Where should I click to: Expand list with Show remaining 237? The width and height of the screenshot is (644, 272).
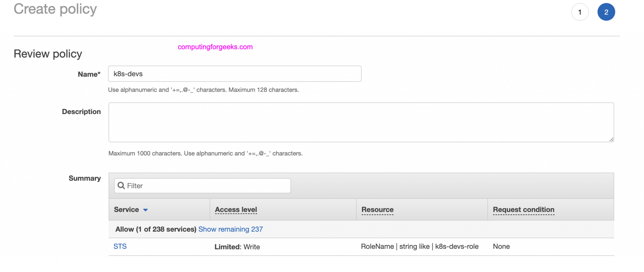[x=230, y=229]
